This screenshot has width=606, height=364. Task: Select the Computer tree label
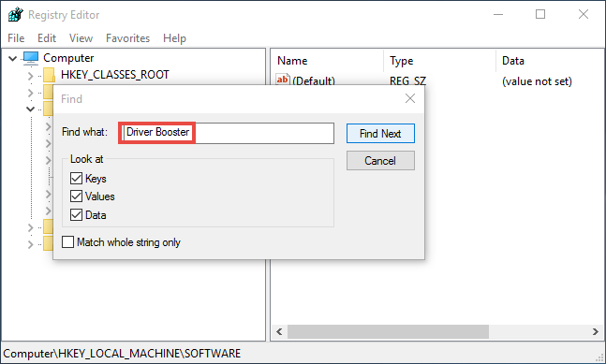[x=68, y=58]
